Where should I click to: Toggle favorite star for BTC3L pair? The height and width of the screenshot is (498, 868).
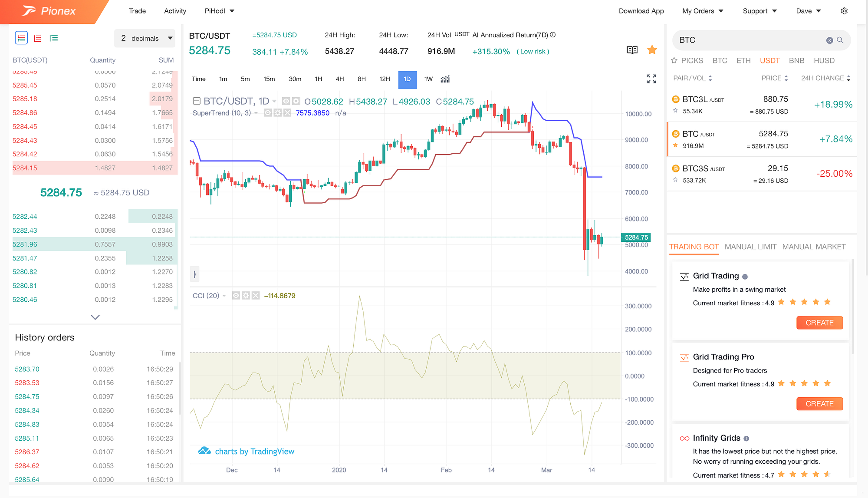pos(675,111)
